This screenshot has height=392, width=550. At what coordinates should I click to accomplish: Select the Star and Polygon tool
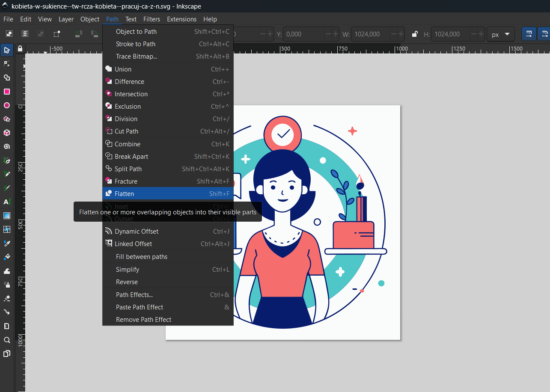tap(7, 119)
